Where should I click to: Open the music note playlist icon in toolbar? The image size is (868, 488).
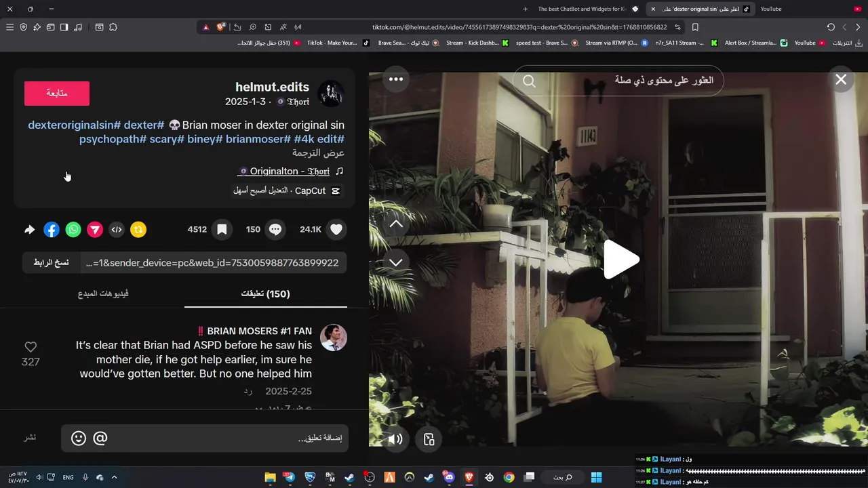(77, 27)
